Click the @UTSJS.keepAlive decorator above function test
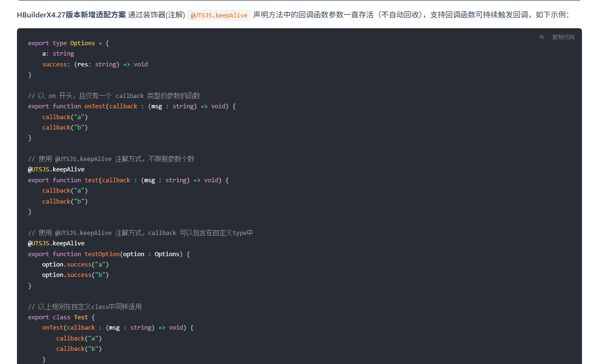Image resolution: width=590 pixels, height=364 pixels. (x=56, y=170)
